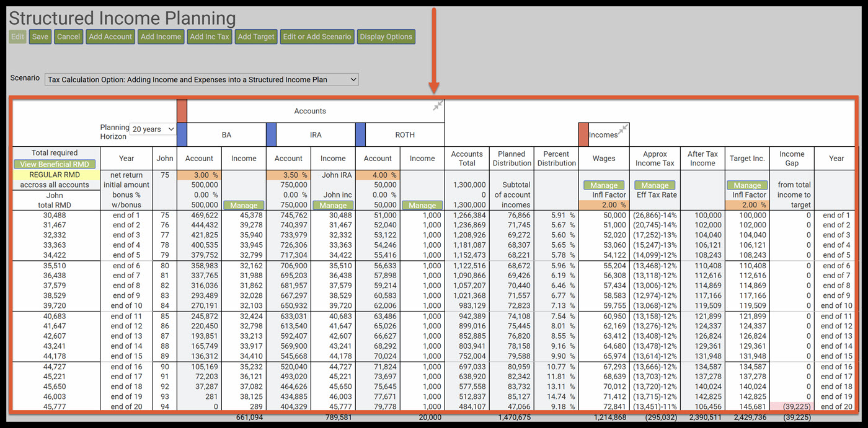
Task: Open Manage under Approx Income Tax
Action: point(655,185)
